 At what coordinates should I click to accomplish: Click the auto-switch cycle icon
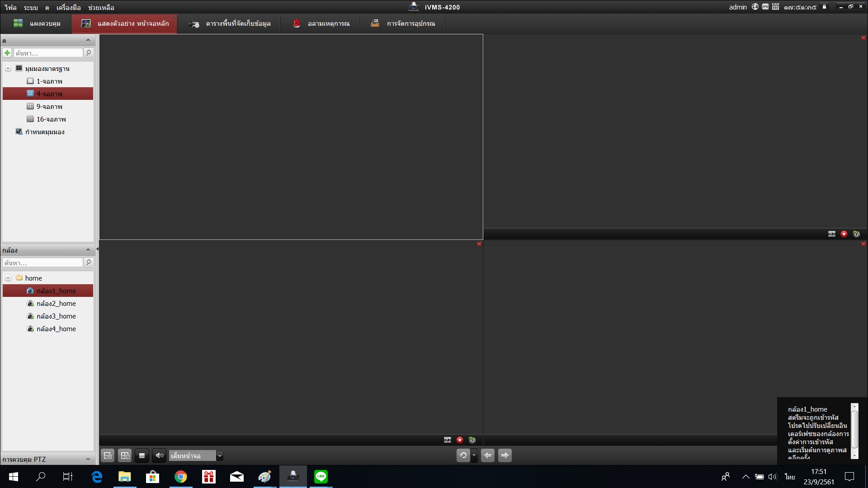click(463, 455)
